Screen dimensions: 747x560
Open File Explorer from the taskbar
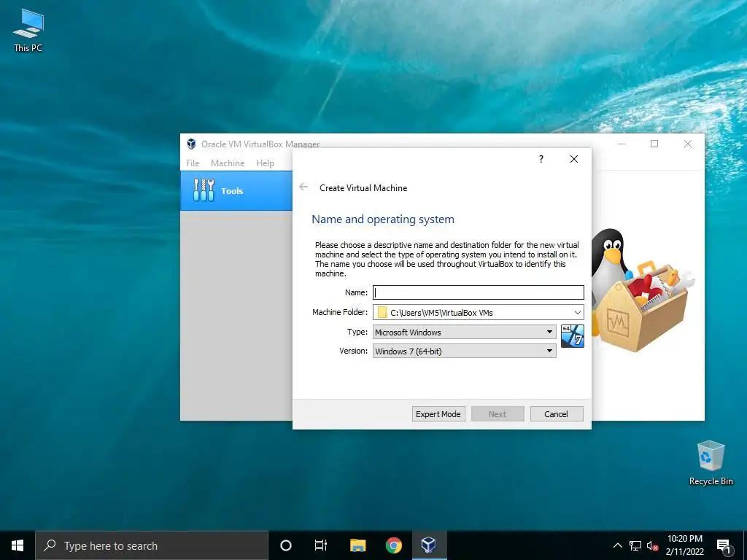click(357, 545)
